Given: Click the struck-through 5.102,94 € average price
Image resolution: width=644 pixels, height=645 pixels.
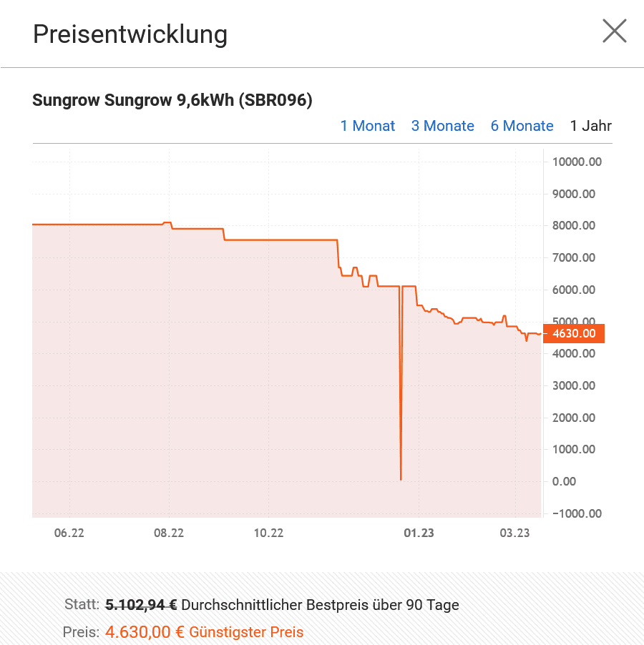Looking at the screenshot, I should [141, 605].
